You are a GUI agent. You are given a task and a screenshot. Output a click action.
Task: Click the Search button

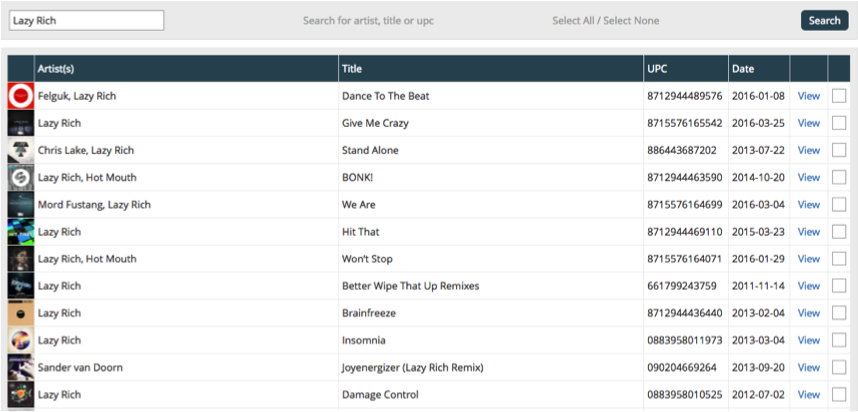pos(825,20)
